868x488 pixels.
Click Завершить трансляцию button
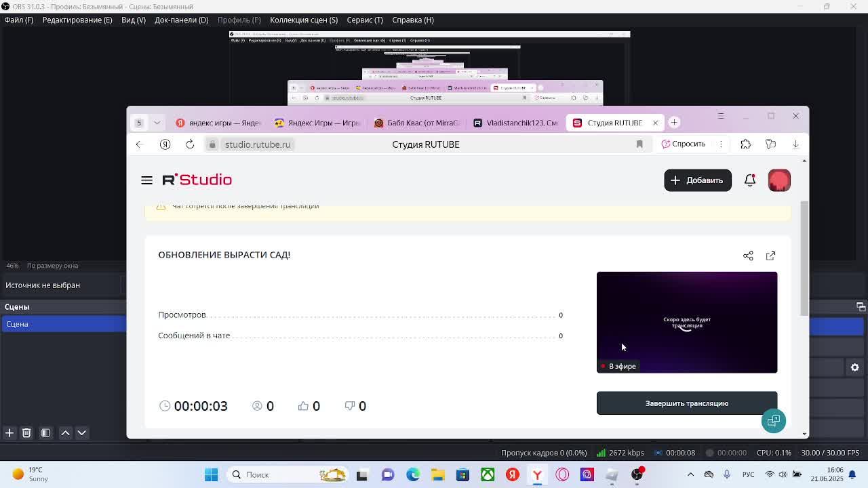687,403
